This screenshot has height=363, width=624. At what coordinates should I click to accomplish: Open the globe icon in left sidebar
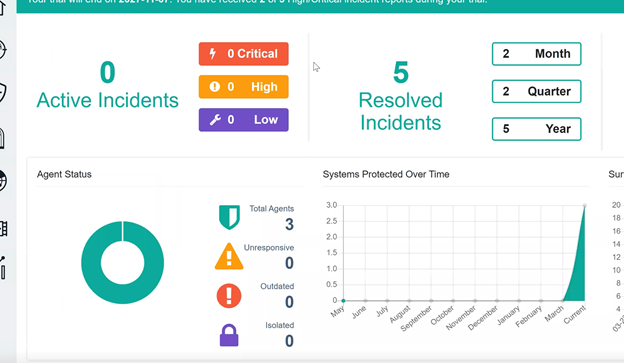click(x=2, y=181)
